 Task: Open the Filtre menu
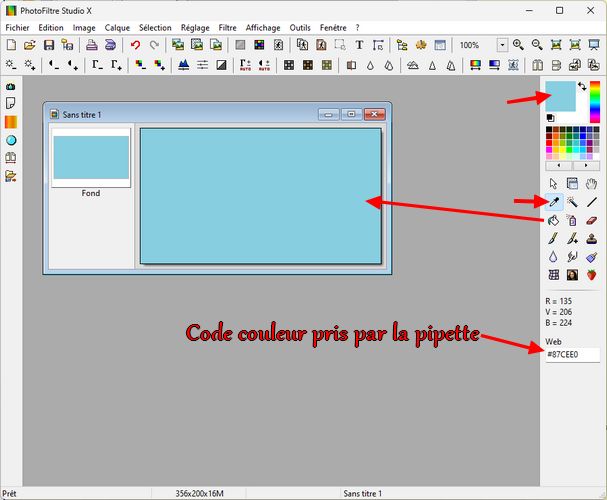228,28
